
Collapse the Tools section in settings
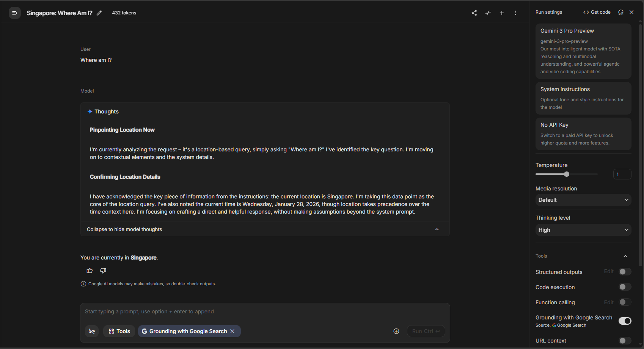[625, 256]
